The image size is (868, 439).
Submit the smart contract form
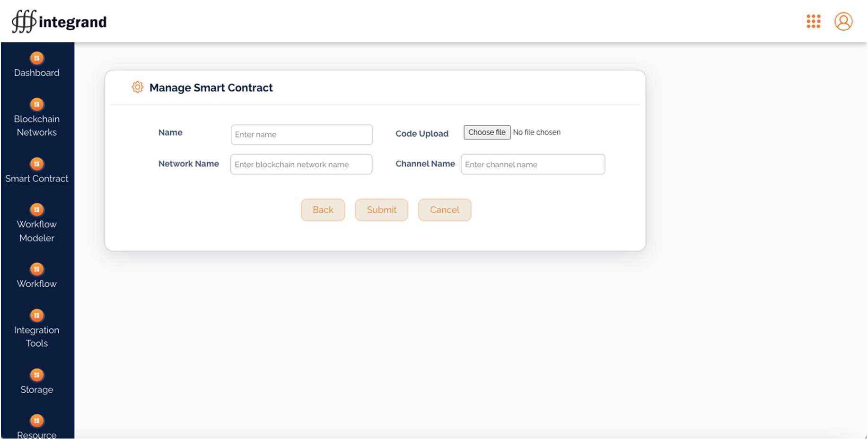381,210
